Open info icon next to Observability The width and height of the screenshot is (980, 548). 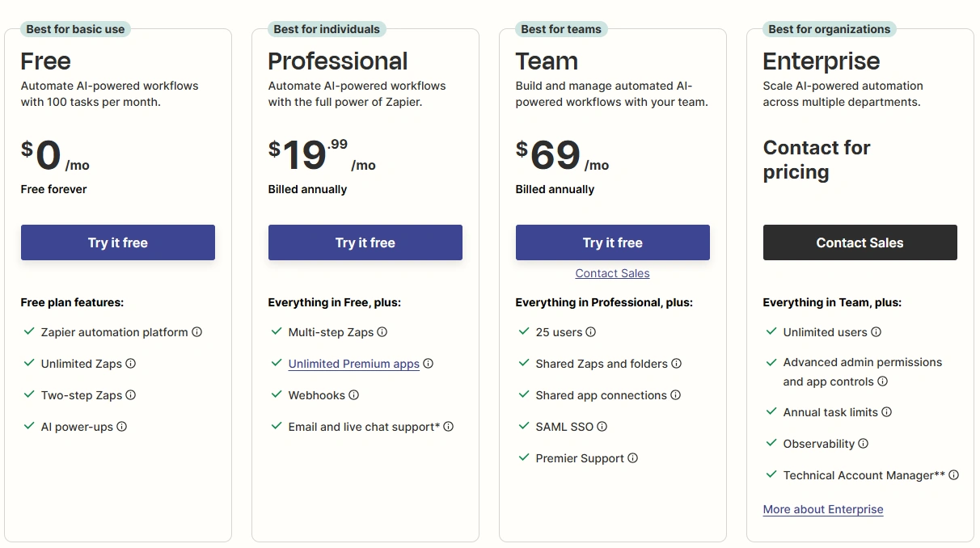click(864, 444)
